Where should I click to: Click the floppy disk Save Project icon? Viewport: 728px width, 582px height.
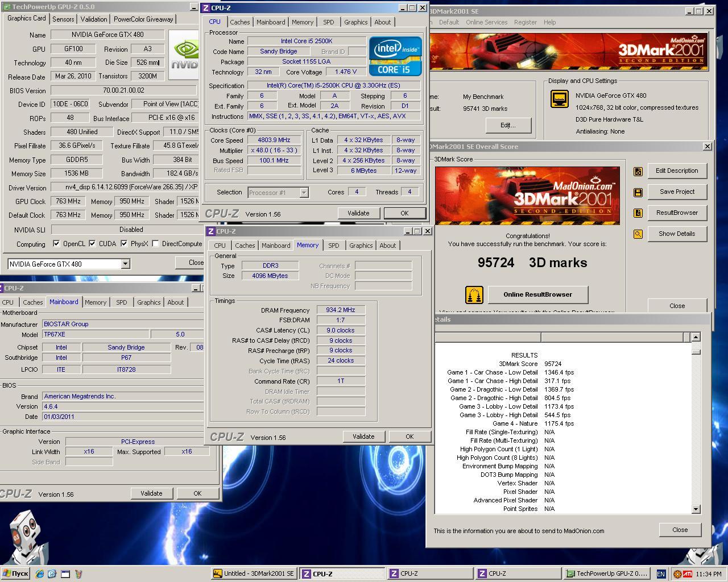pos(638,192)
